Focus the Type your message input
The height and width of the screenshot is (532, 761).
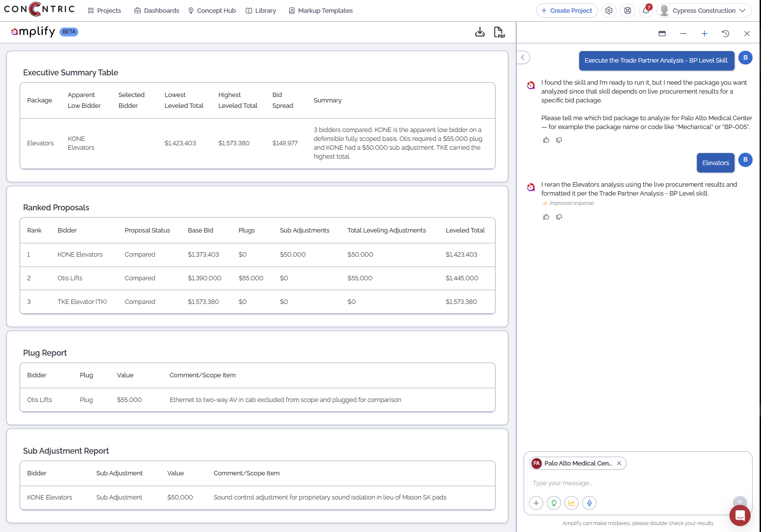630,483
